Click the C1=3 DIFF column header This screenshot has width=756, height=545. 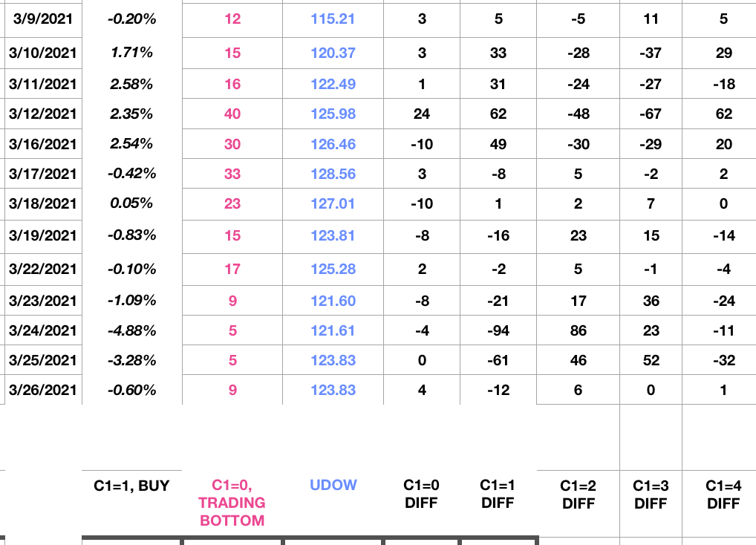(x=651, y=495)
